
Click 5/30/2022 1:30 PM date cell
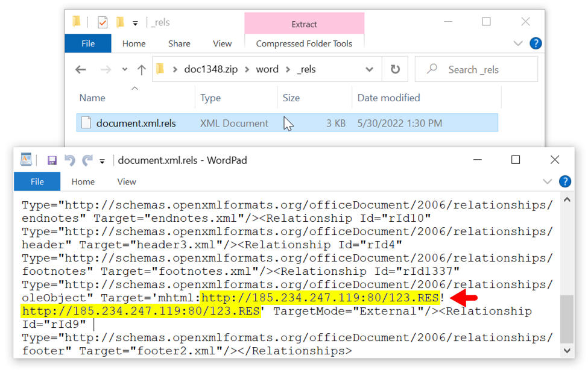click(399, 123)
